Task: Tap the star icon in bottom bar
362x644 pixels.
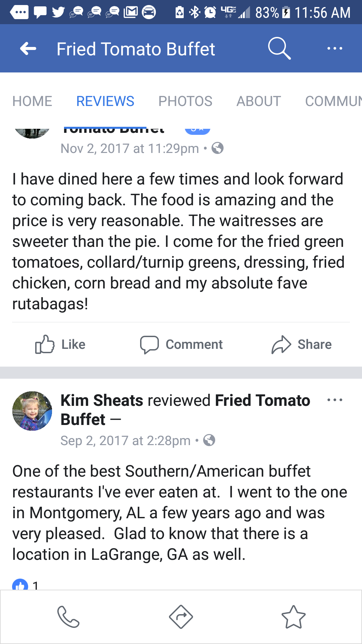Action: tap(293, 616)
